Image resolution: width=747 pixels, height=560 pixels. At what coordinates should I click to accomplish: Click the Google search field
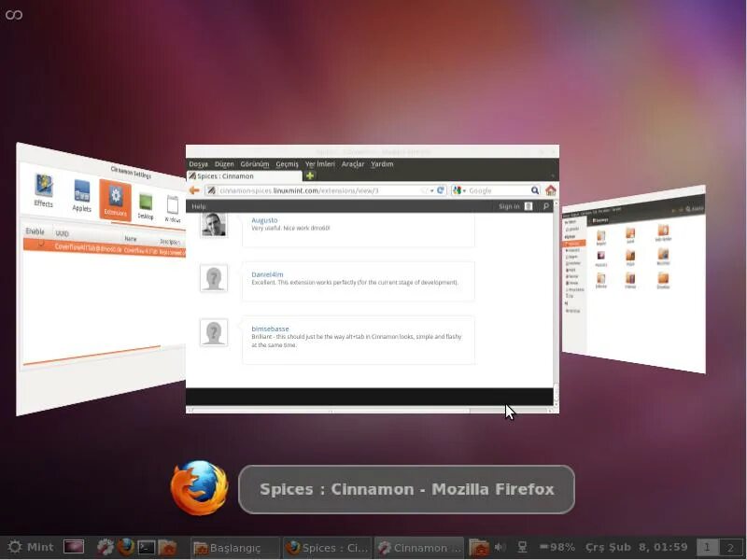click(x=498, y=190)
